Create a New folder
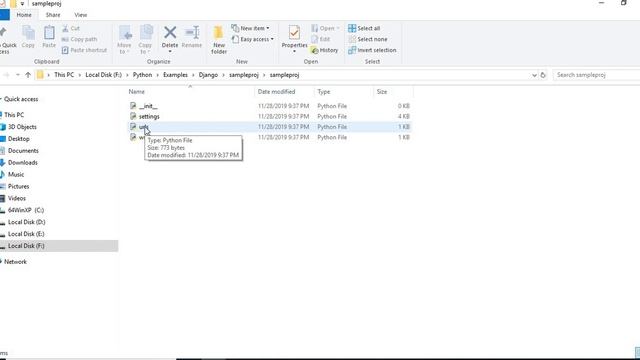Screen dimensions: 640x360 pos(219,40)
